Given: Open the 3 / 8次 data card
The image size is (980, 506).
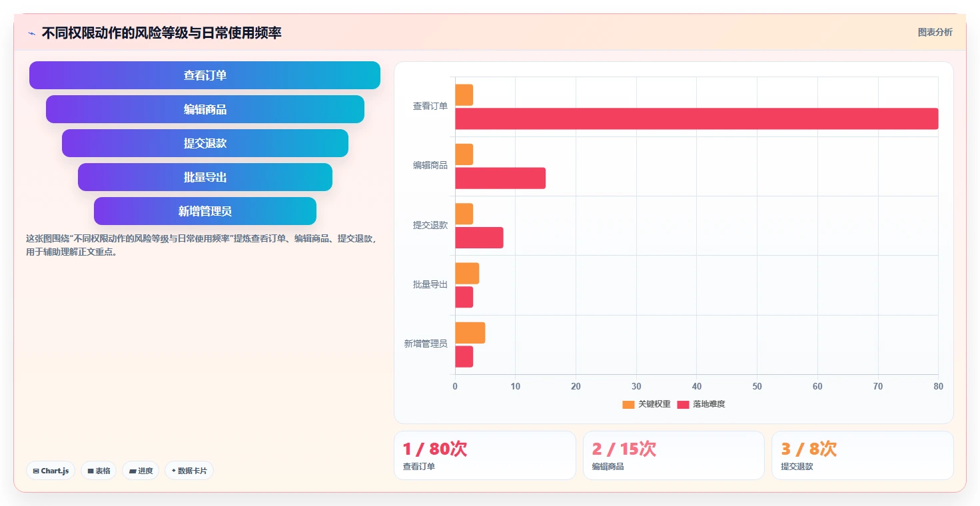Looking at the screenshot, I should [863, 455].
